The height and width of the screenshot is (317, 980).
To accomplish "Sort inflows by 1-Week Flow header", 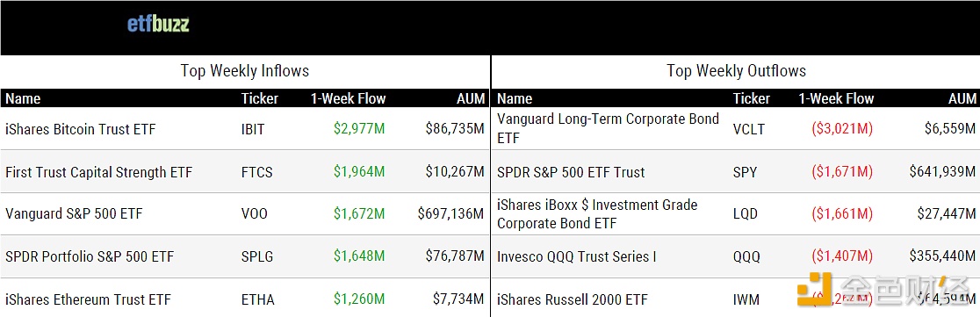I will coord(348,98).
